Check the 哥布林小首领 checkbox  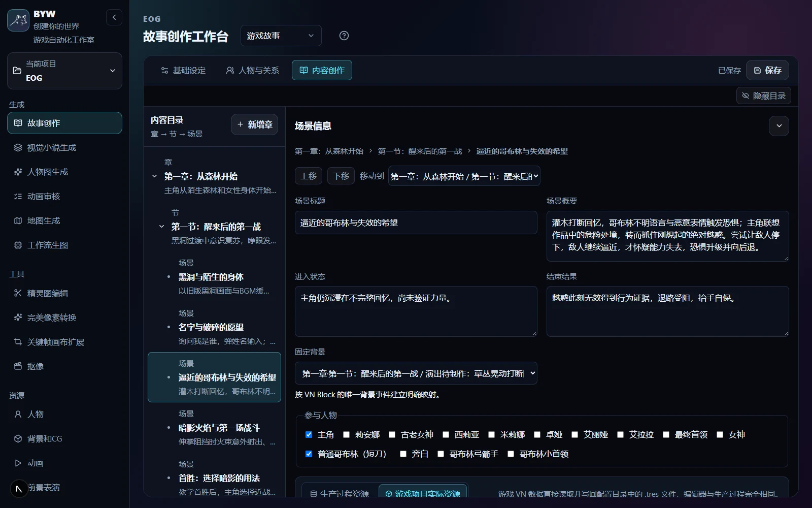[x=511, y=454]
